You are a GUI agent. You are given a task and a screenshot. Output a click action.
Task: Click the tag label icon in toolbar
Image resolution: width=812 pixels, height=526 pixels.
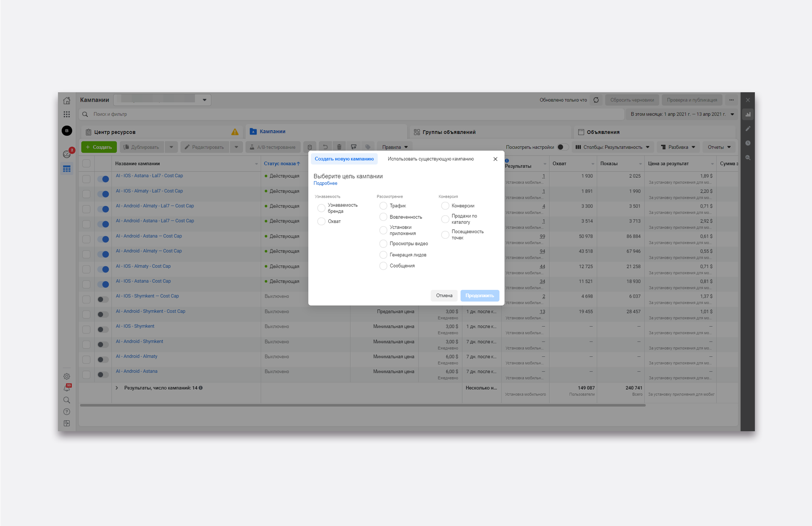[x=368, y=147]
